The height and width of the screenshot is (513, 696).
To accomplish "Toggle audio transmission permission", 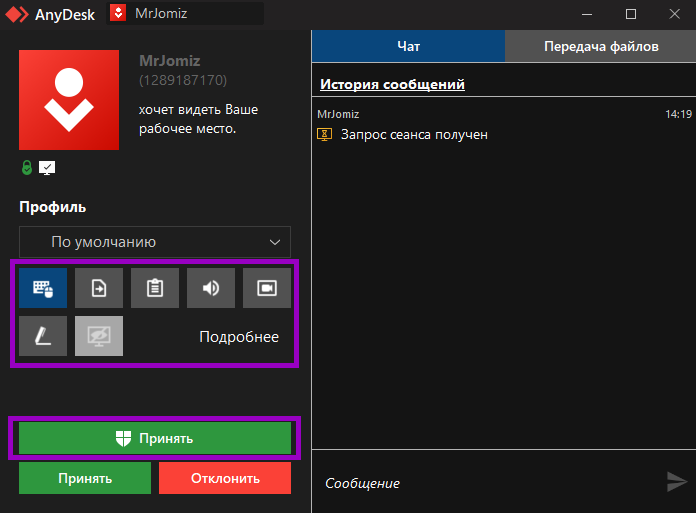I will [211, 288].
